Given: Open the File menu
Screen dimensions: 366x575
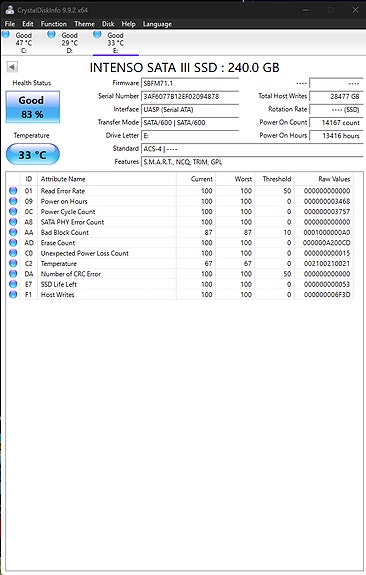Looking at the screenshot, I should [x=10, y=24].
